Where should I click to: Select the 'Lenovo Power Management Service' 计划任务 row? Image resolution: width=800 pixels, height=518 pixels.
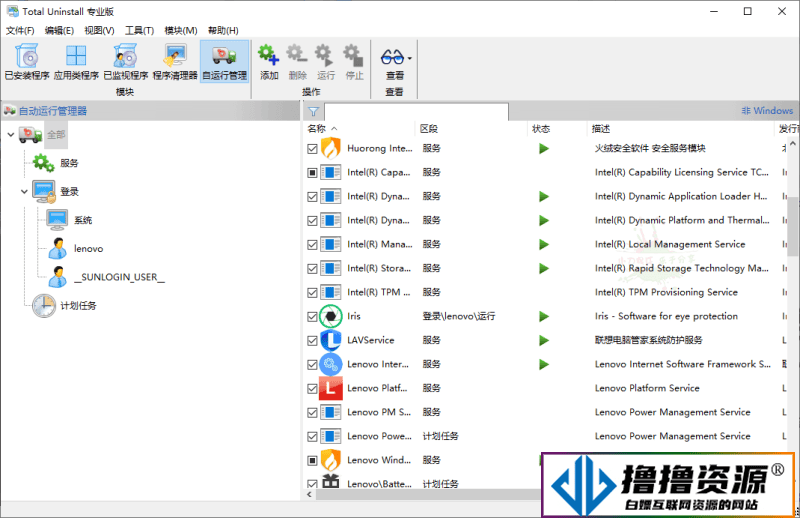(x=545, y=436)
